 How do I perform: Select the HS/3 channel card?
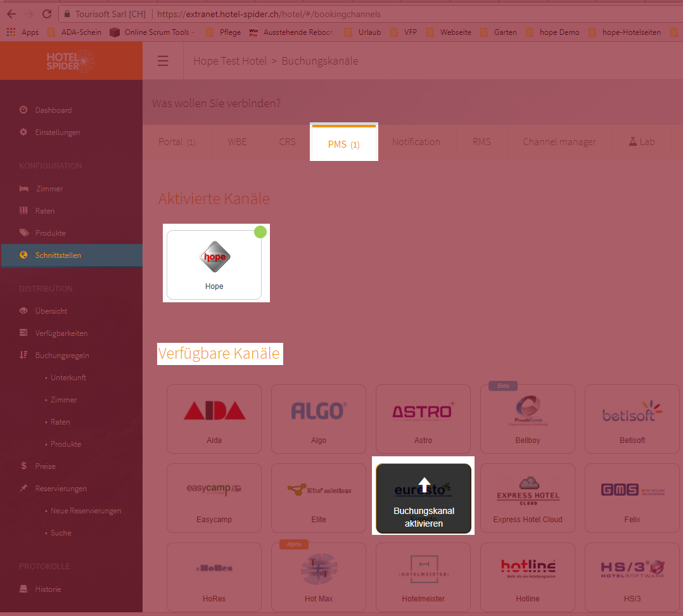coord(632,577)
